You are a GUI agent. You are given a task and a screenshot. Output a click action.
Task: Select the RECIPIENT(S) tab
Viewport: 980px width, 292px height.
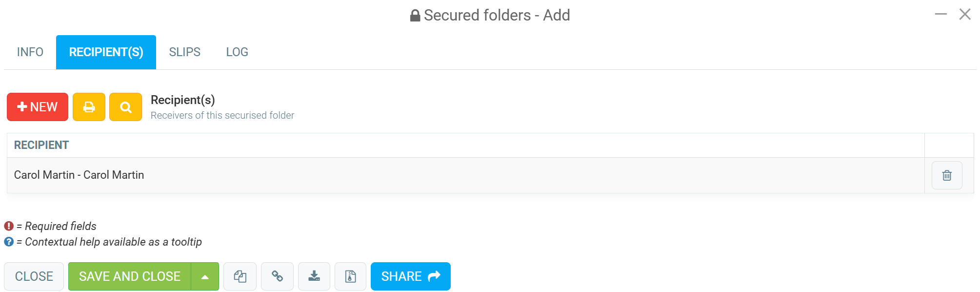pyautogui.click(x=106, y=52)
